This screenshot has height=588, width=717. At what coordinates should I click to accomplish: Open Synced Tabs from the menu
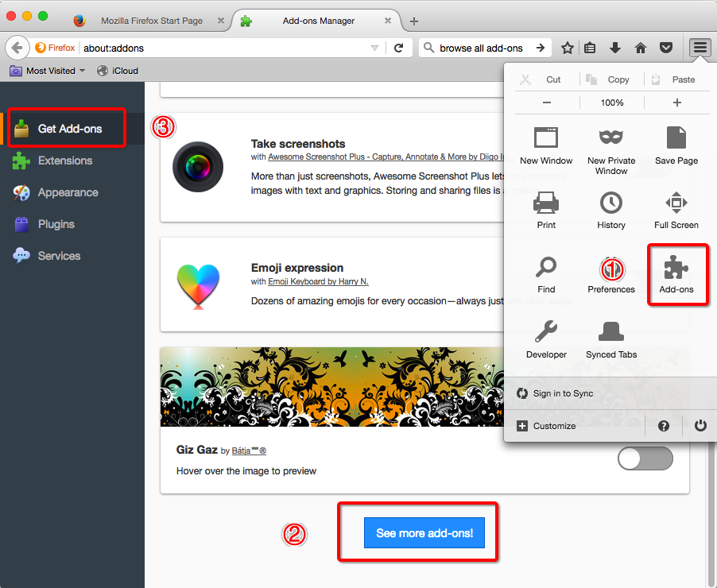click(x=610, y=339)
